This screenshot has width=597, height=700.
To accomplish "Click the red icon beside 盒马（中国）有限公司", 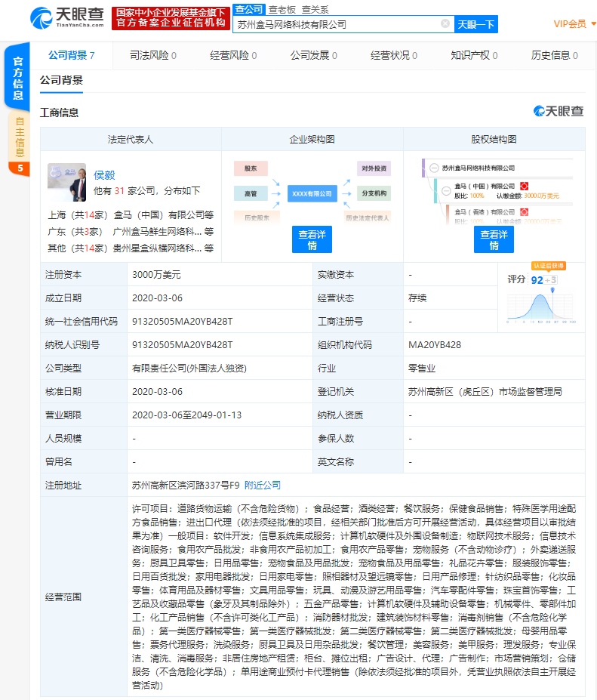I will 524,186.
